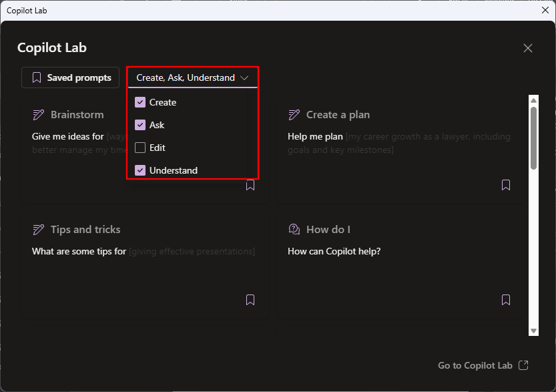Viewport: 556px width, 392px height.
Task: Bookmark the How do I prompt
Action: click(506, 300)
